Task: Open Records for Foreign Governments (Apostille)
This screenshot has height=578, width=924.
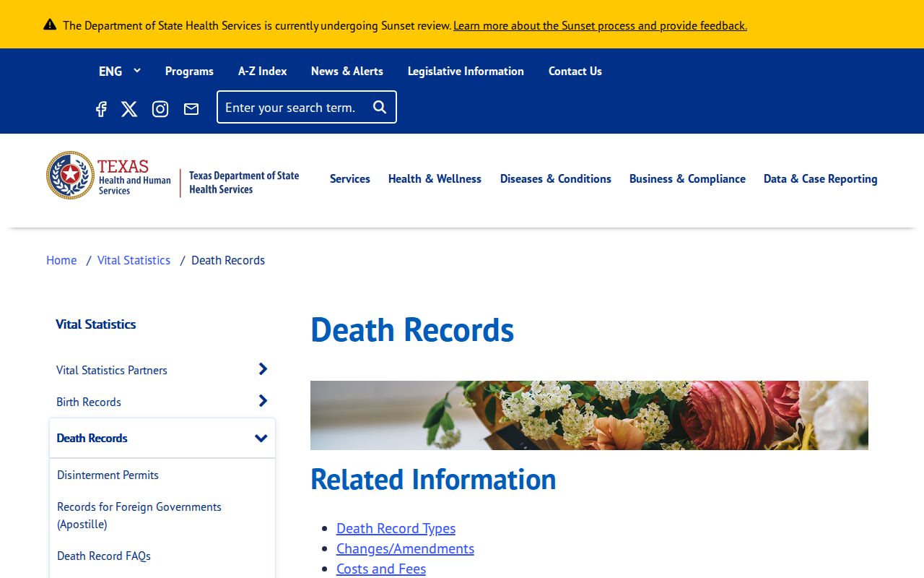Action: [x=139, y=515]
